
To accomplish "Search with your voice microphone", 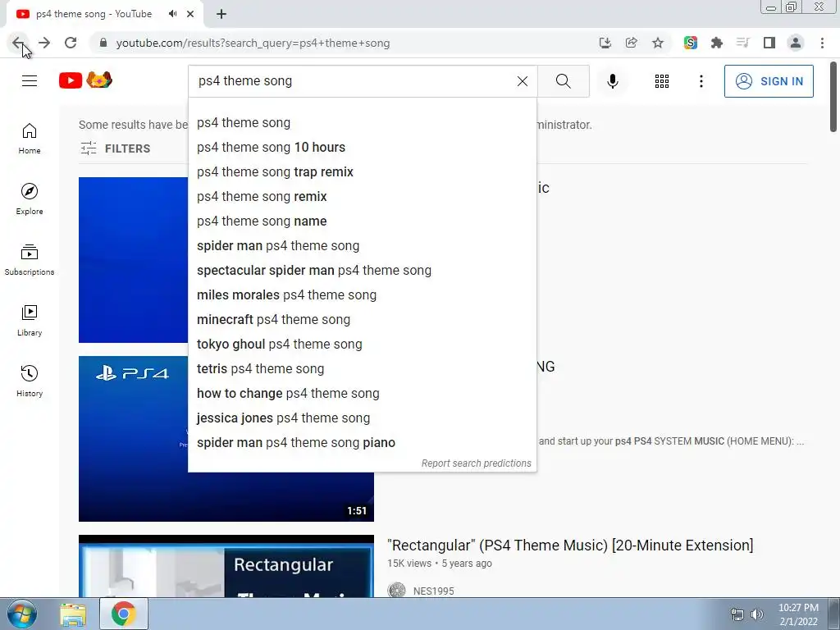I will point(613,81).
